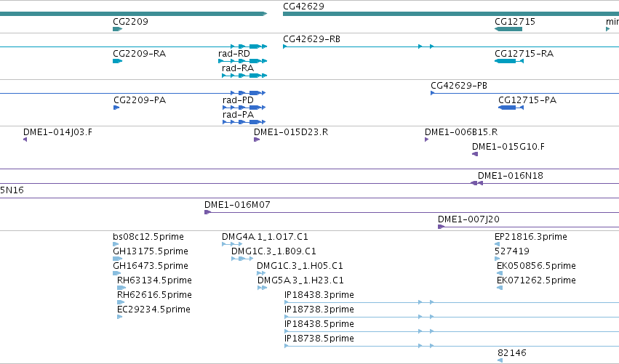Click the EC29234.5prime EST glyph
The image size is (619, 364).
(x=119, y=318)
